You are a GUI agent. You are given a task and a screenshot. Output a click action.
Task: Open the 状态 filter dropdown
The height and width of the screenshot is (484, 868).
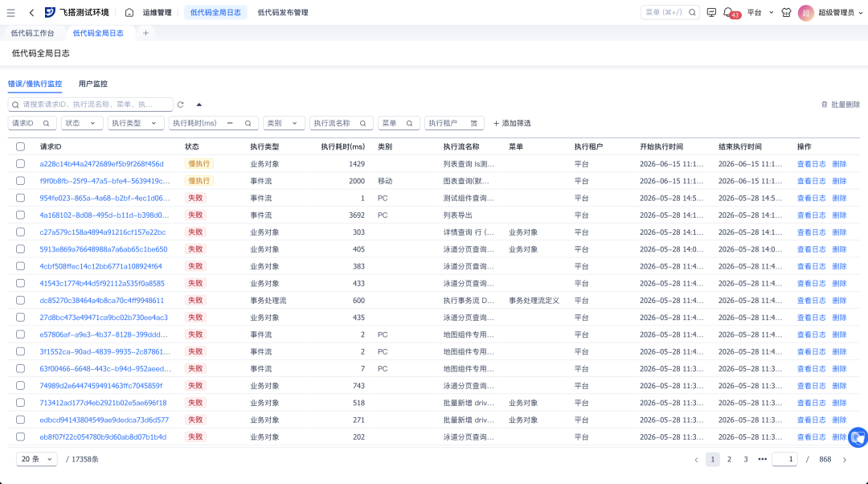(x=82, y=124)
